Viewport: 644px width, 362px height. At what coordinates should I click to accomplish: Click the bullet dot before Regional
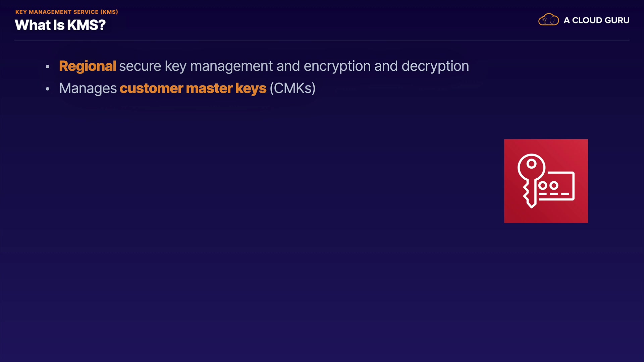48,67
